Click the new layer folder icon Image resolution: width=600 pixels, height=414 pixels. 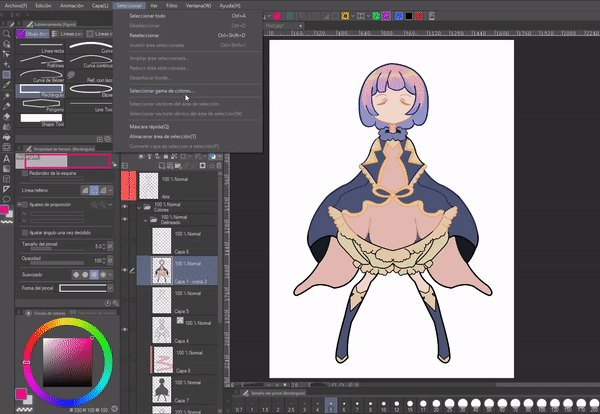pos(178,166)
